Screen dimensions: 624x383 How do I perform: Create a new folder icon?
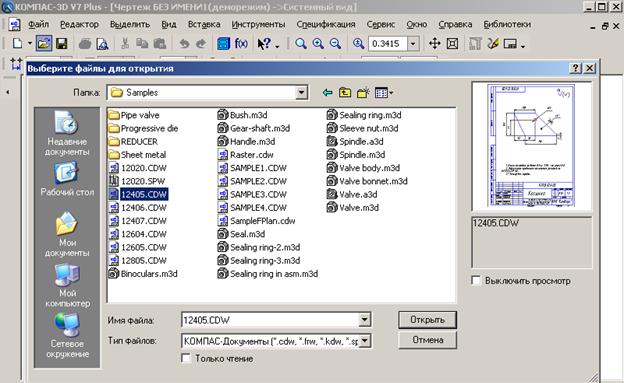click(363, 93)
